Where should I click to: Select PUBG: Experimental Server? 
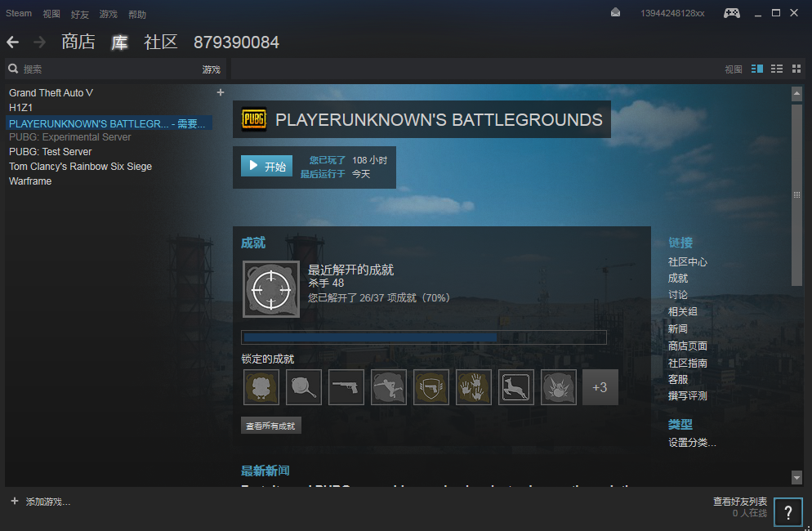70,136
